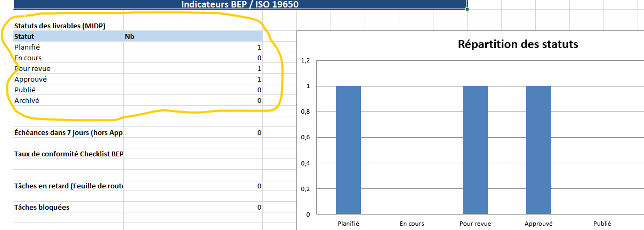This screenshot has height=230, width=644.
Task: Select the blue 'Planifié' bar in chart
Action: (348, 150)
